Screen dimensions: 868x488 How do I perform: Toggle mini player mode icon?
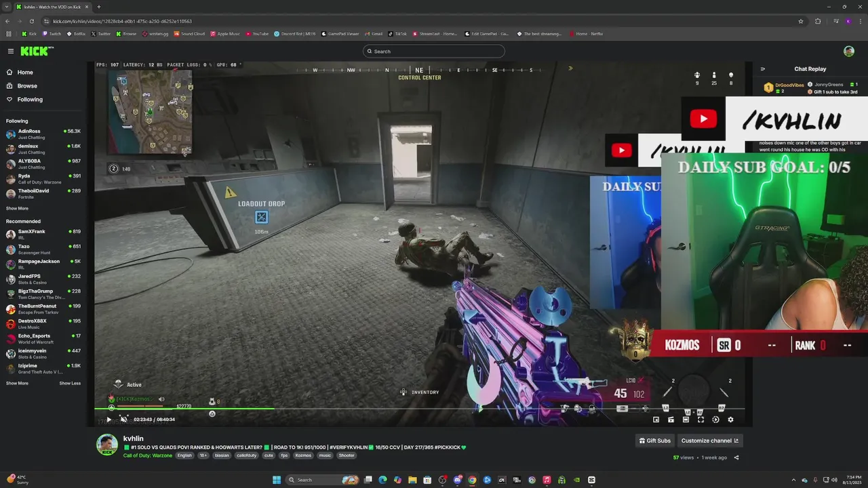[x=656, y=420]
